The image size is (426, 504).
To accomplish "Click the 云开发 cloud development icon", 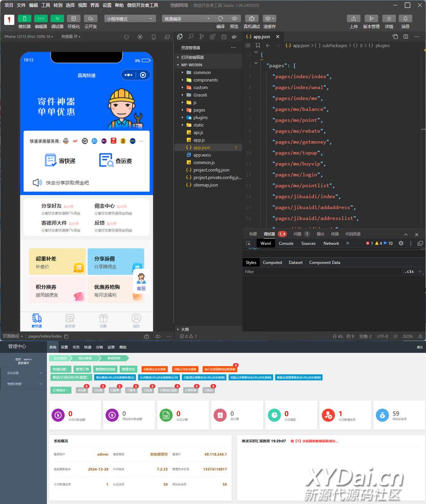I will (90, 18).
